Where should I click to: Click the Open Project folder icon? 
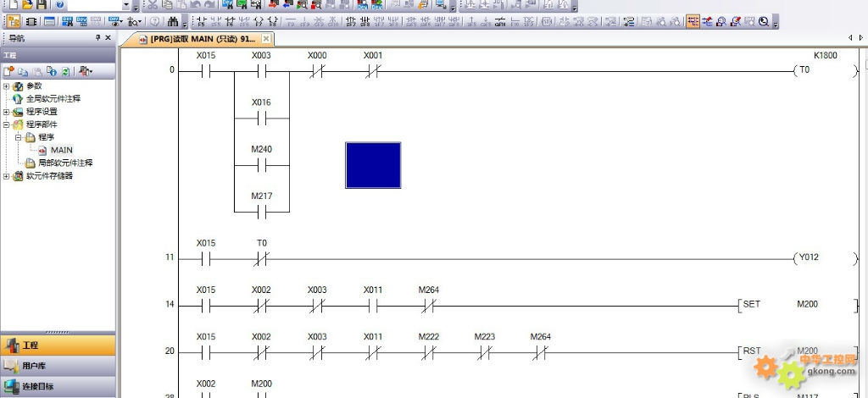tap(27, 5)
